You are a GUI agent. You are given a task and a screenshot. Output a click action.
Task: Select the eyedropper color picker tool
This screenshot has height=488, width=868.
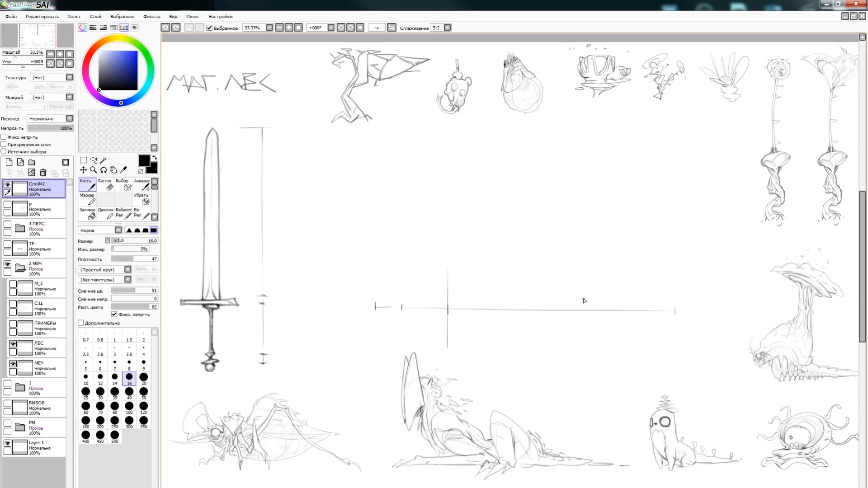(123, 170)
